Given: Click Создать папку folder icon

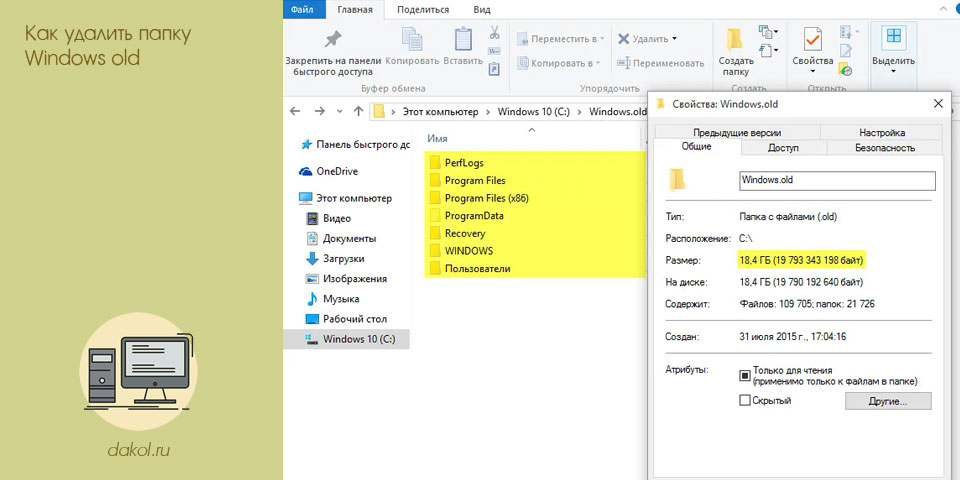Looking at the screenshot, I should 734,39.
